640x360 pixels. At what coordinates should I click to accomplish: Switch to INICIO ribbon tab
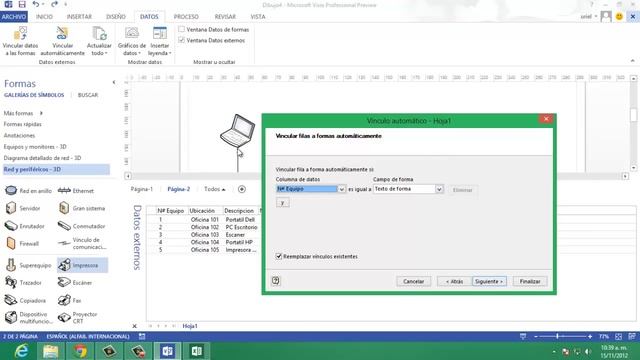coord(44,17)
